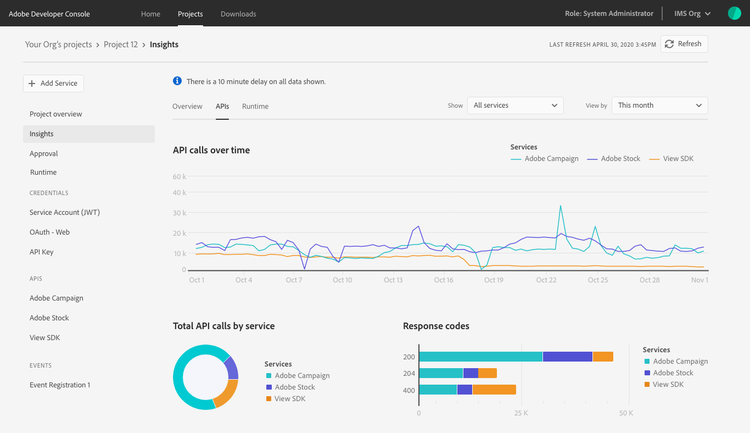Screen dimensions: 750x433
Task: Click View SDK swatch in donut legend
Action: [269, 399]
